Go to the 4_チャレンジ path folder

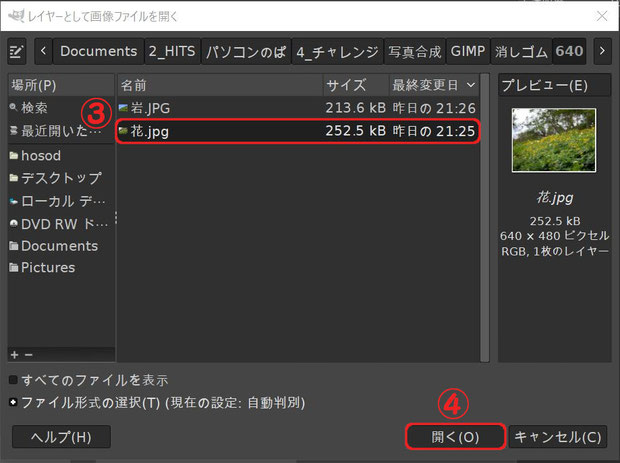point(337,51)
